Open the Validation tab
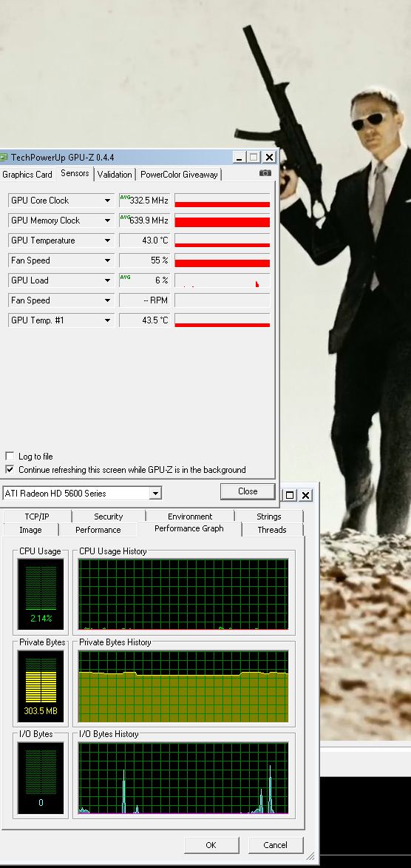This screenshot has height=868, width=411. pos(115,175)
